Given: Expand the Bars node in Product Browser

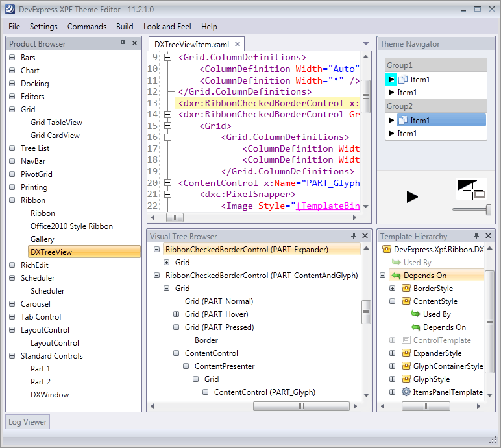Looking at the screenshot, I should (x=12, y=58).
